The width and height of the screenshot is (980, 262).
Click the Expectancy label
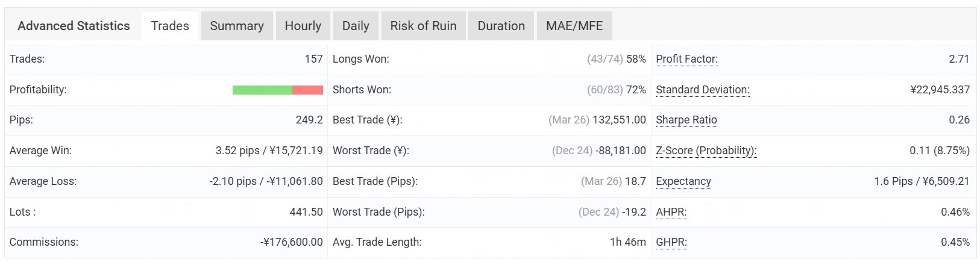(683, 181)
